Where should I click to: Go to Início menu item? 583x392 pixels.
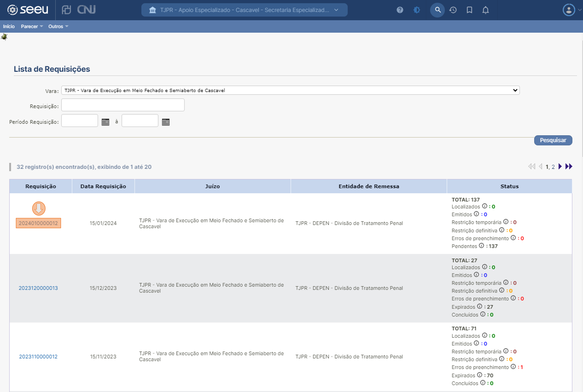pyautogui.click(x=9, y=26)
